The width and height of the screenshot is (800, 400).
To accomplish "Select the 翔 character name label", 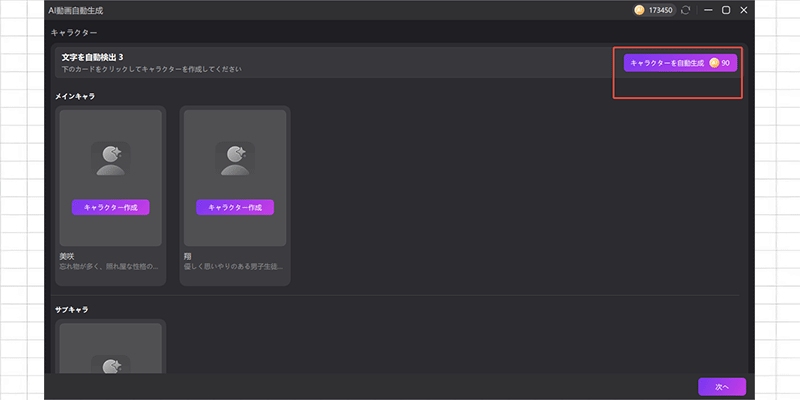I will click(x=188, y=257).
